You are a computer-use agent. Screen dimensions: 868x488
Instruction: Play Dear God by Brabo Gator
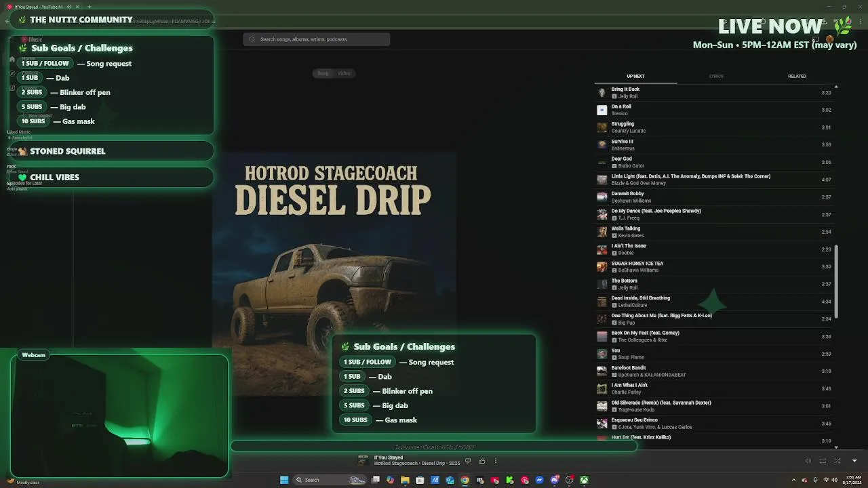click(x=715, y=162)
